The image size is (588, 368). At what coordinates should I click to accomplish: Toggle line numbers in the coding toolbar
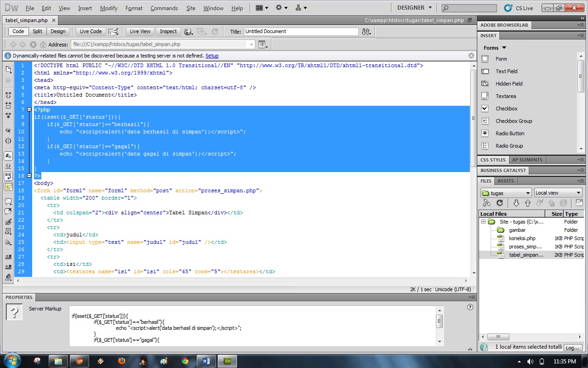(x=8, y=155)
